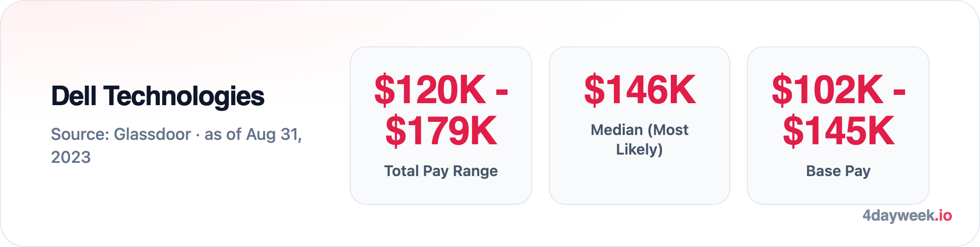The width and height of the screenshot is (980, 247).
Task: Click the Aug 31 date text
Action: 274,134
